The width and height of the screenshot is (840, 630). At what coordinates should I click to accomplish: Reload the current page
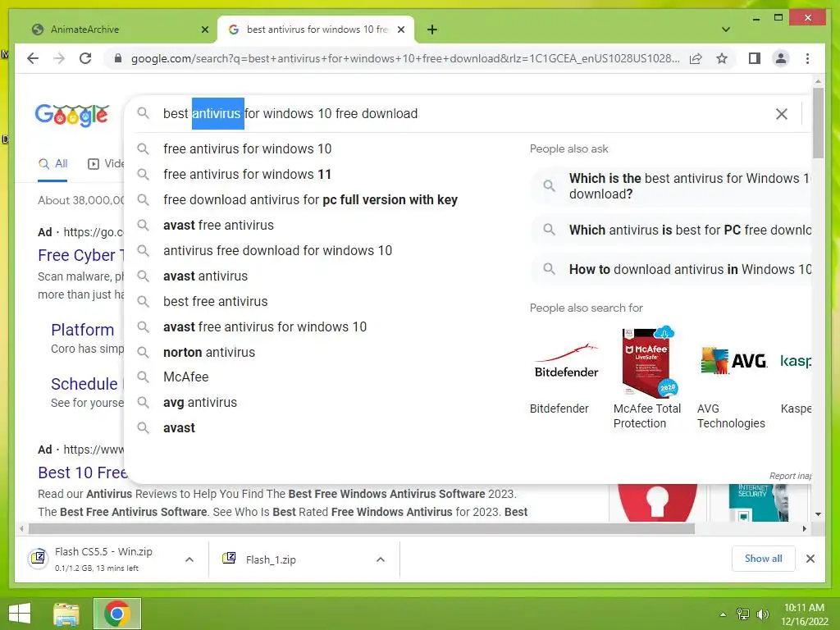tap(85, 58)
